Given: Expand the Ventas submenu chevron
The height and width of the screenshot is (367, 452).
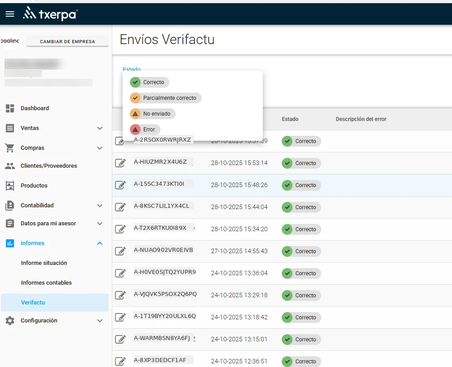Looking at the screenshot, I should pyautogui.click(x=100, y=128).
